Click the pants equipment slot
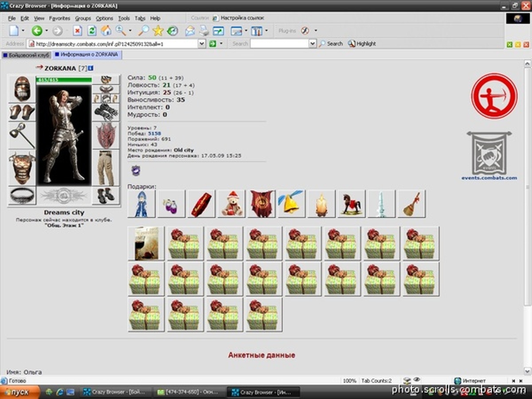This screenshot has height=399, width=532. (x=106, y=168)
